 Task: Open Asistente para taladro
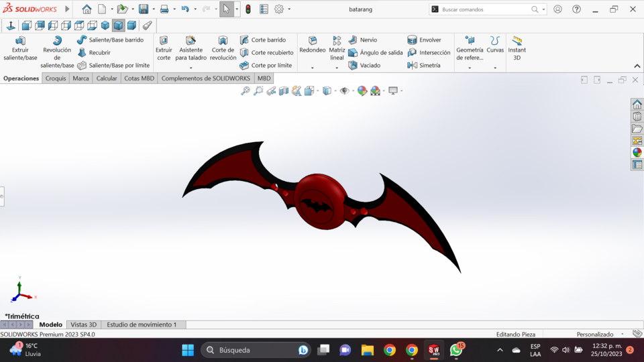coord(191,48)
